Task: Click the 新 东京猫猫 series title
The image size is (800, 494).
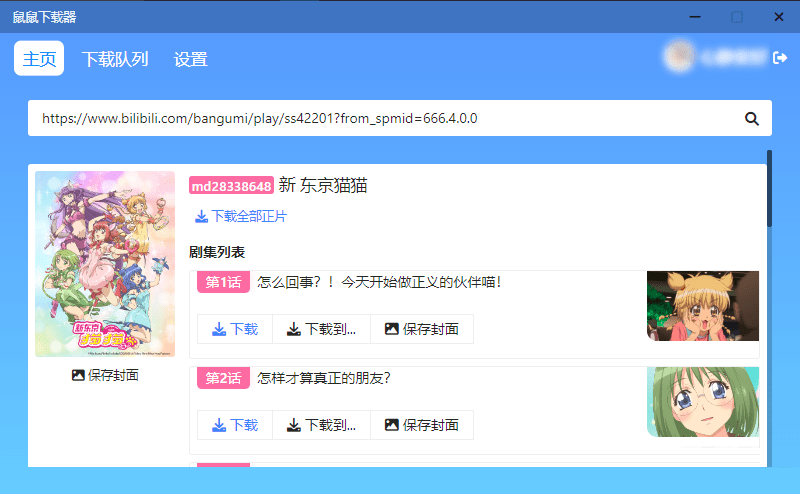Action: click(x=323, y=185)
